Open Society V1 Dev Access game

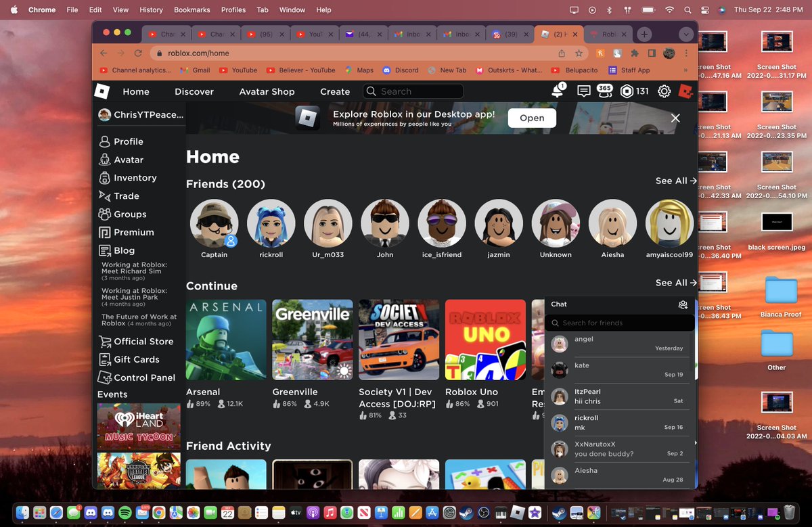pos(399,340)
